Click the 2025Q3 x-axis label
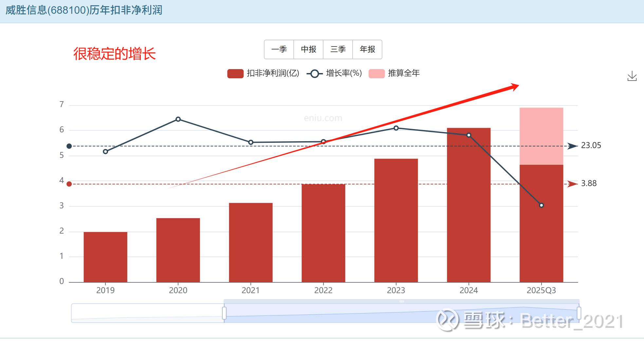 pos(542,291)
